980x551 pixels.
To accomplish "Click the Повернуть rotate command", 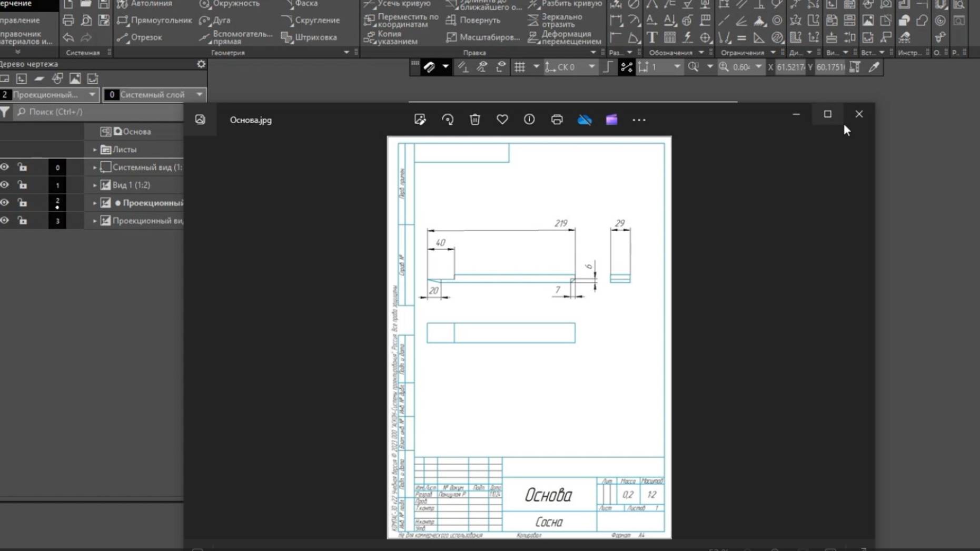I will point(473,20).
